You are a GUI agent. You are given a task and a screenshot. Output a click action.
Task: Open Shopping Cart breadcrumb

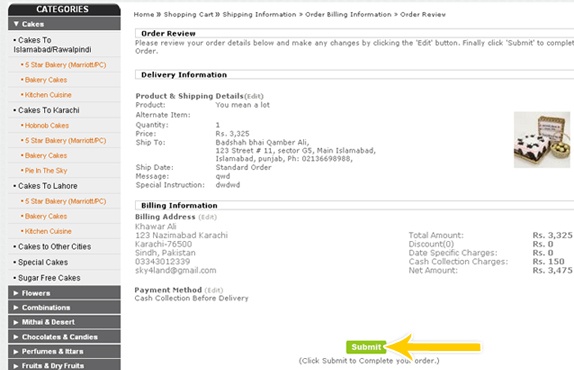pos(188,15)
